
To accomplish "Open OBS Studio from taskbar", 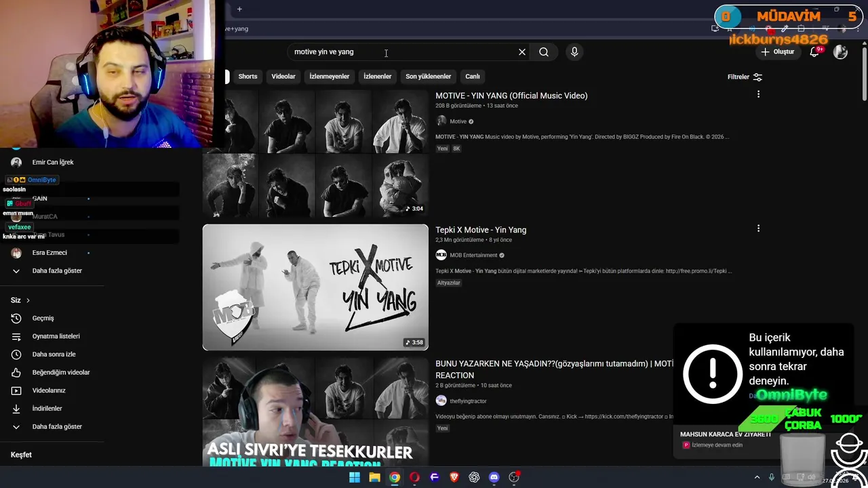I will pyautogui.click(x=514, y=477).
